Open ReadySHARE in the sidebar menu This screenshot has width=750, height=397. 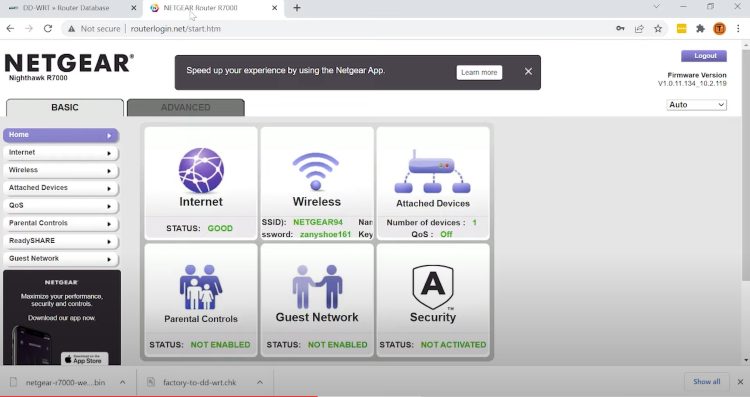point(61,242)
